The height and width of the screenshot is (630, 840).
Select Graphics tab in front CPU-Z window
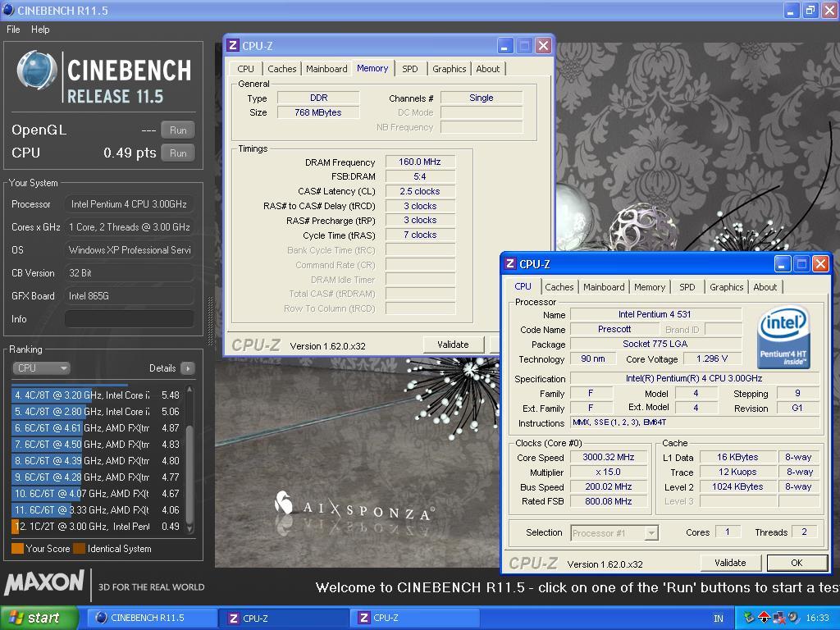click(727, 287)
